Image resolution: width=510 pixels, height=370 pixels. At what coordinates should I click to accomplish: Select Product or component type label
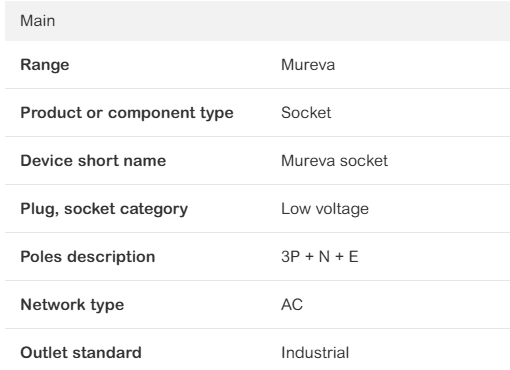[x=127, y=113]
